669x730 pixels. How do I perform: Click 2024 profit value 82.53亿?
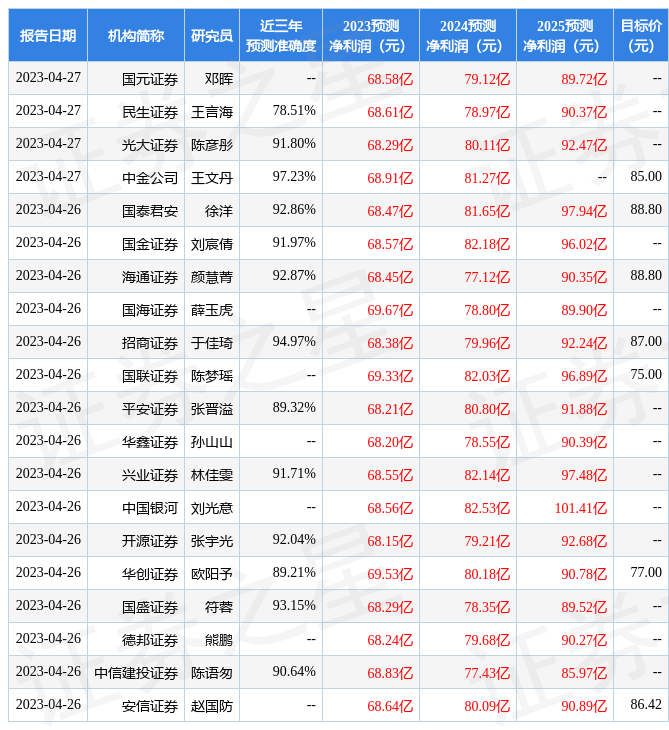coord(487,508)
